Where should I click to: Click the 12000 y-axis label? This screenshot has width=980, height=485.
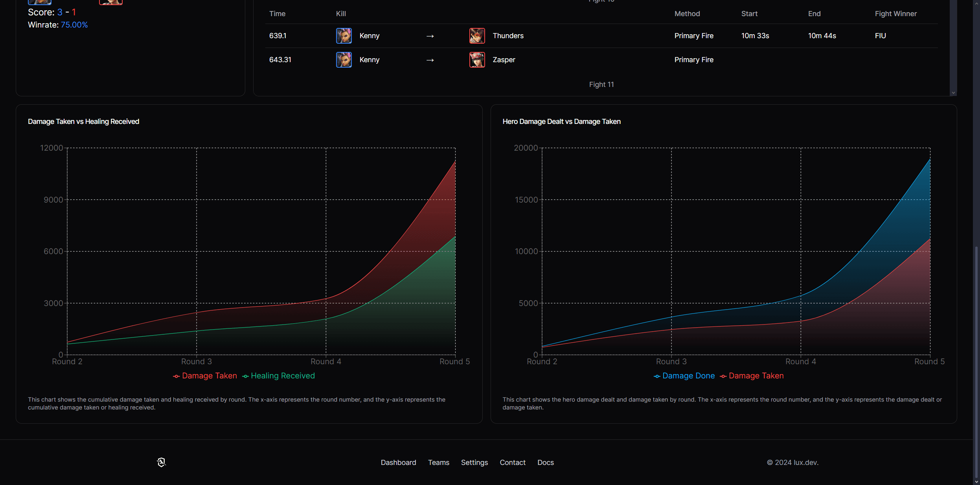[51, 148]
